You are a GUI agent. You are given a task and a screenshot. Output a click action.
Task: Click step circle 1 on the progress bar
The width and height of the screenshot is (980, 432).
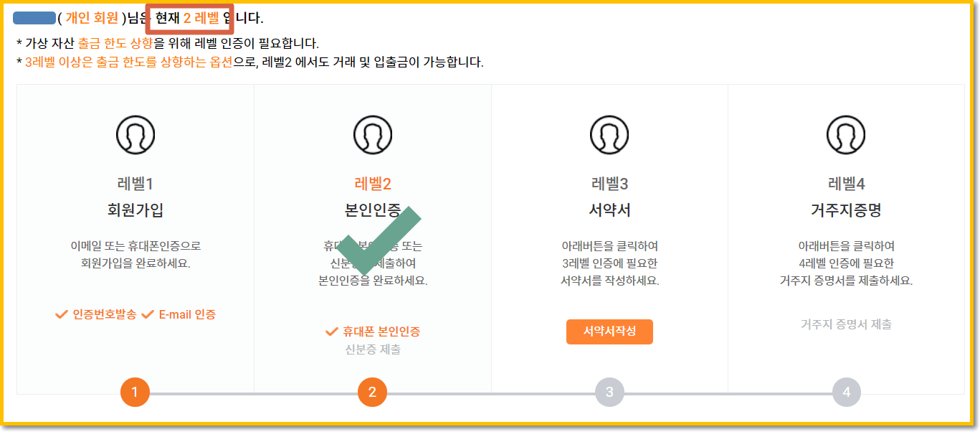coord(135,393)
